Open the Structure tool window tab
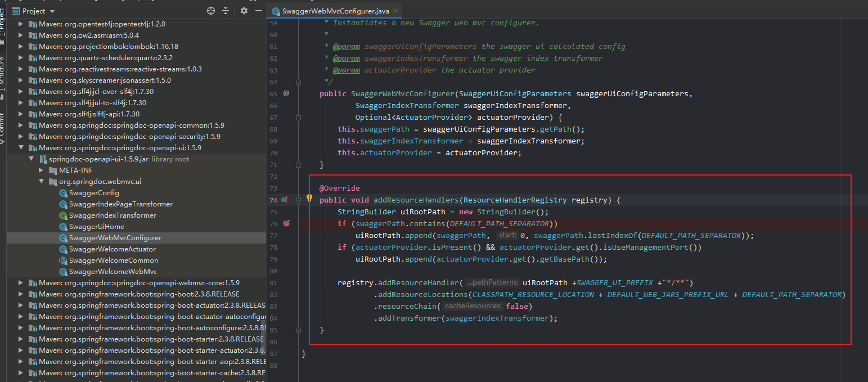Viewport: 868px width, 382px height. tap(2, 77)
